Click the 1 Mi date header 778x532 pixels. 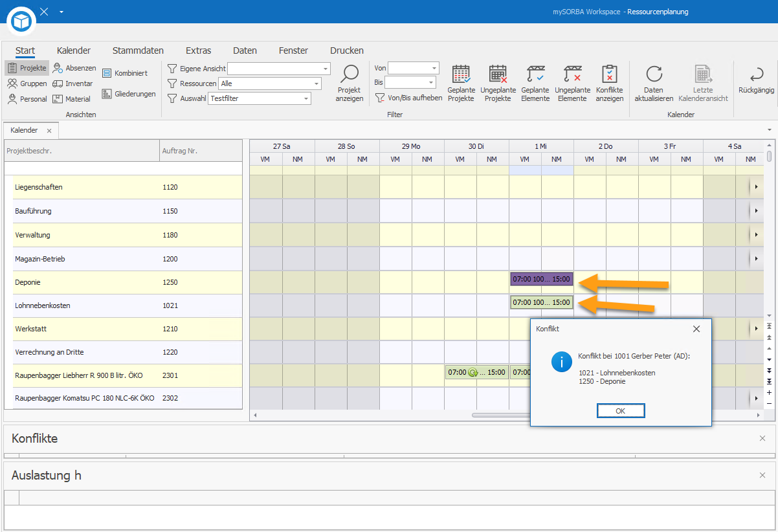pos(541,146)
